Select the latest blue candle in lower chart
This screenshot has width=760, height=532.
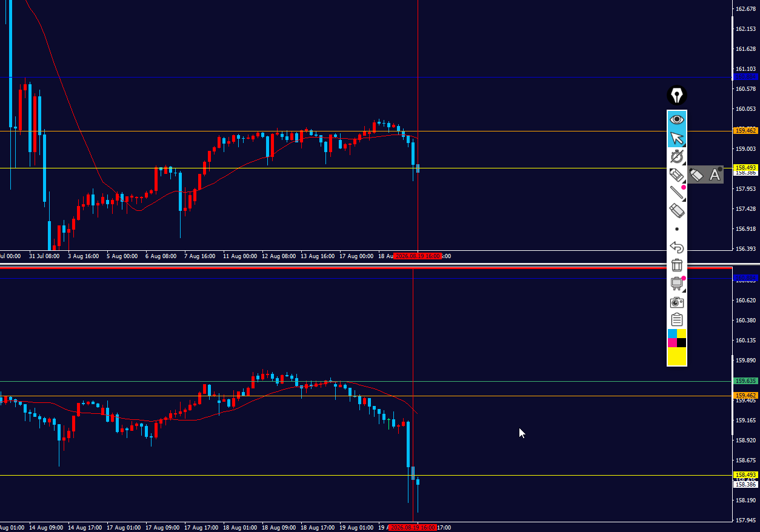(418, 482)
